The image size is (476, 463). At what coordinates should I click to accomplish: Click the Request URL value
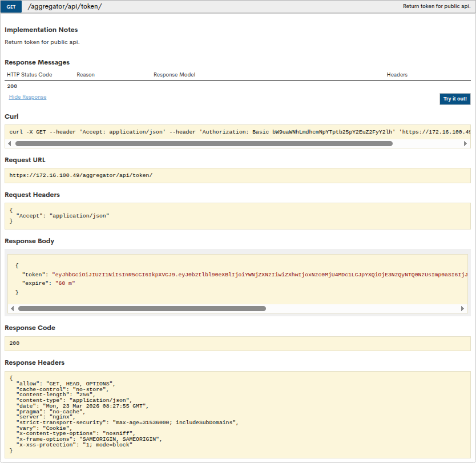(81, 175)
